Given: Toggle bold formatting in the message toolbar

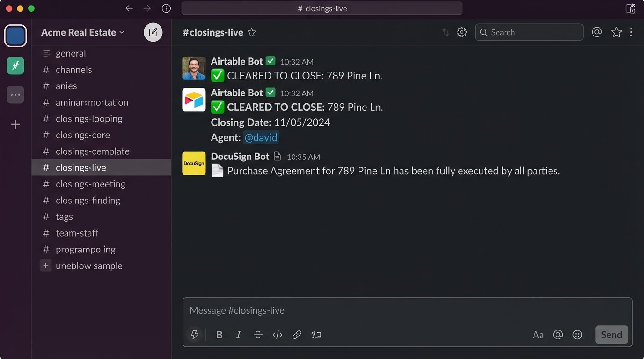Looking at the screenshot, I should coord(219,335).
